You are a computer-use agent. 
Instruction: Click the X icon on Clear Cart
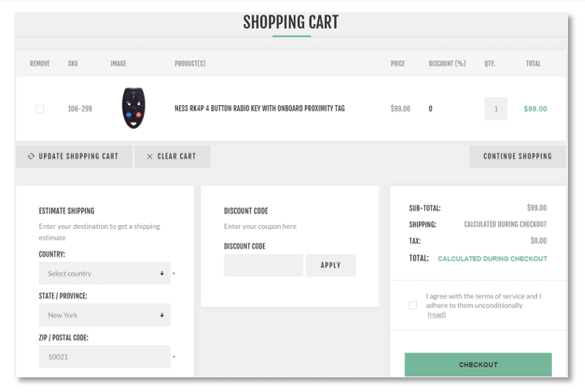tap(149, 156)
